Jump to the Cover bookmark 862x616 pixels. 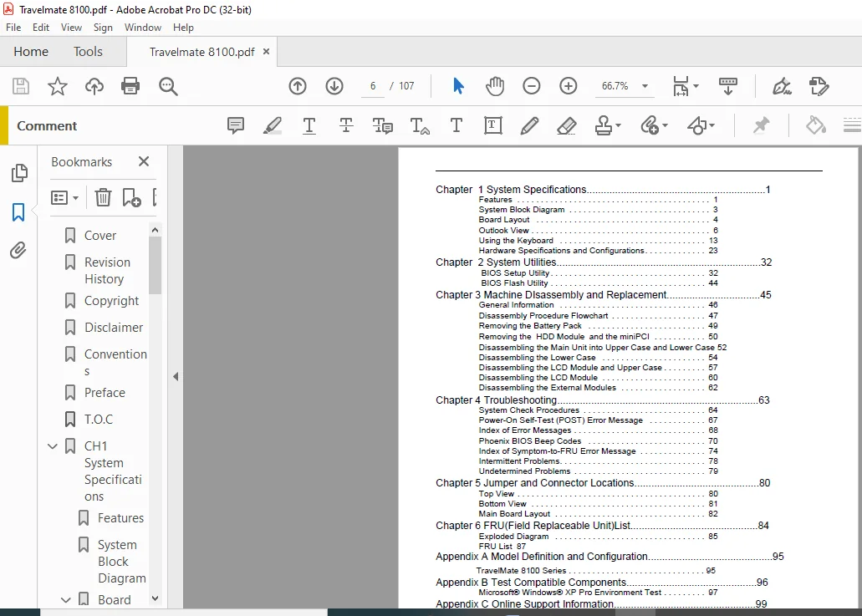(100, 235)
